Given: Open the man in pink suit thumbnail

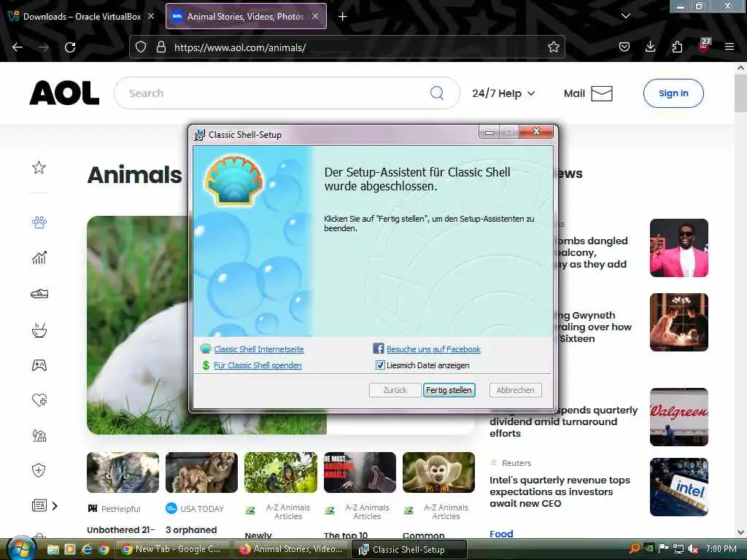Looking at the screenshot, I should pos(679,248).
